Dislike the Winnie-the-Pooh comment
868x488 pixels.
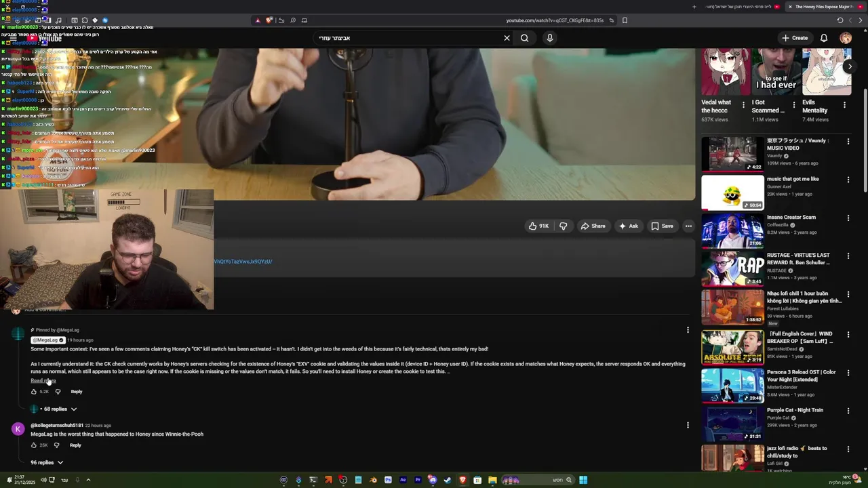(x=56, y=445)
